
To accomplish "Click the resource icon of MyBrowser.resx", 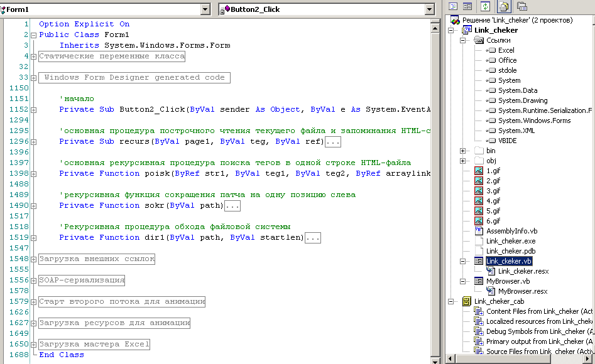I will (x=491, y=291).
